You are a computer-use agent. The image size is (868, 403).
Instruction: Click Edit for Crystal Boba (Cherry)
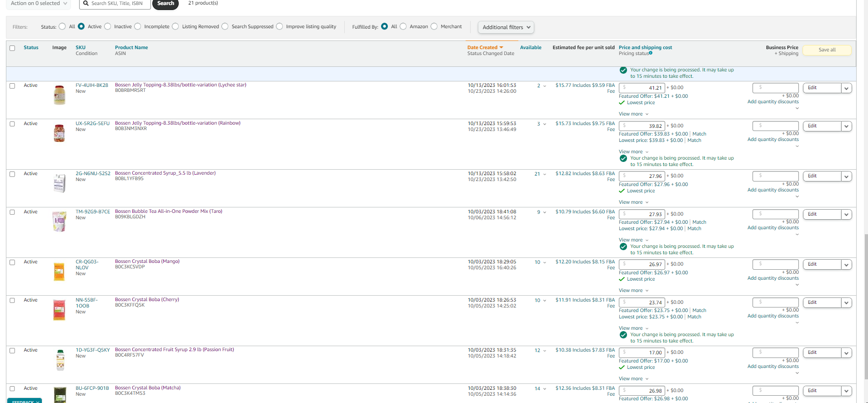[x=822, y=302]
